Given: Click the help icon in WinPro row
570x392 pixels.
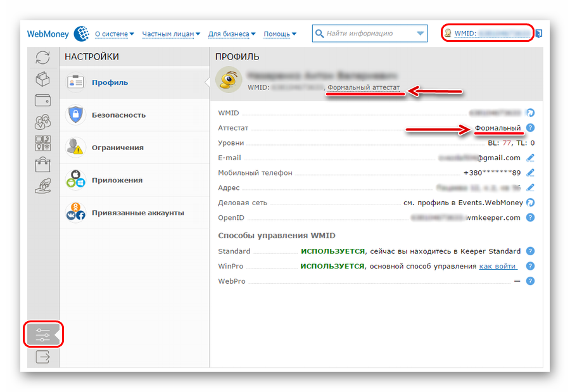Looking at the screenshot, I should point(530,266).
